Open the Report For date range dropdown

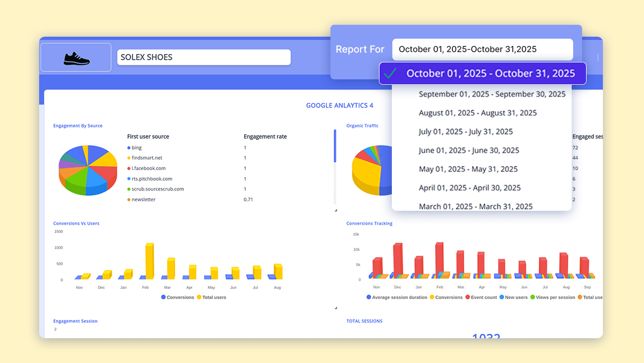point(483,49)
